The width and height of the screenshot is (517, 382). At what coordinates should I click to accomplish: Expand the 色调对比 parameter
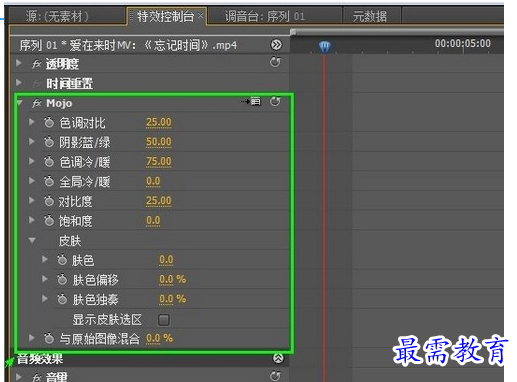click(x=32, y=122)
